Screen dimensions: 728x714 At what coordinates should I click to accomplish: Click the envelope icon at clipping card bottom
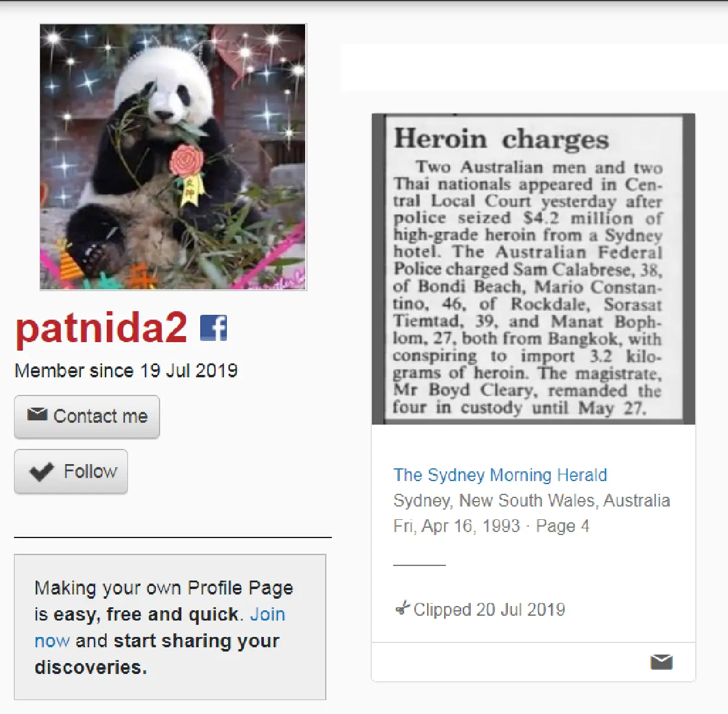[x=661, y=662]
